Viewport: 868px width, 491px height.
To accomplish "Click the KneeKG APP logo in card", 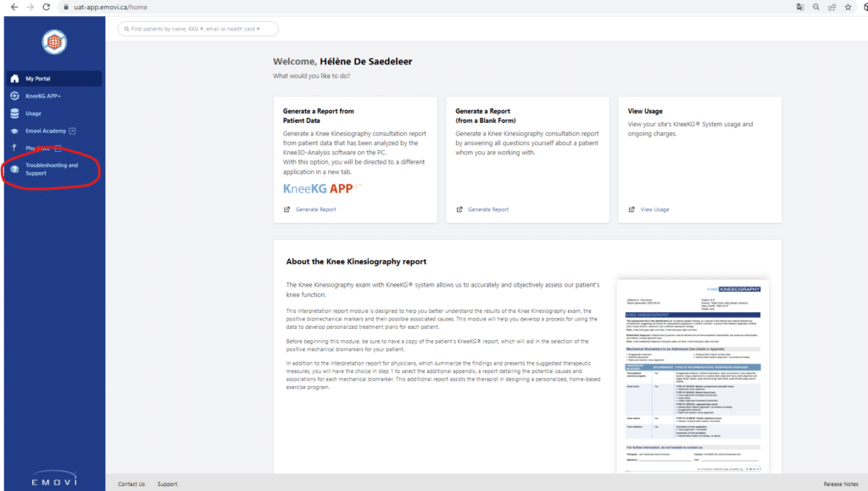I will click(321, 189).
